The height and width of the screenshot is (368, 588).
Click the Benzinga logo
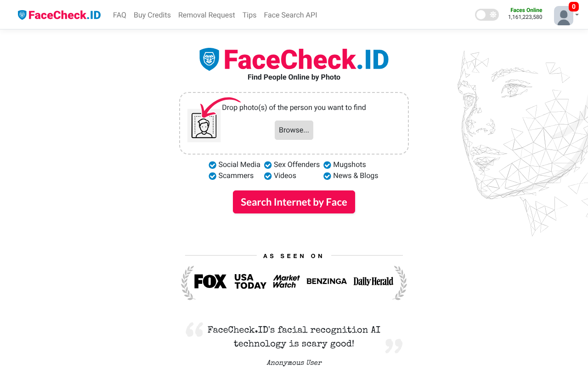327,282
